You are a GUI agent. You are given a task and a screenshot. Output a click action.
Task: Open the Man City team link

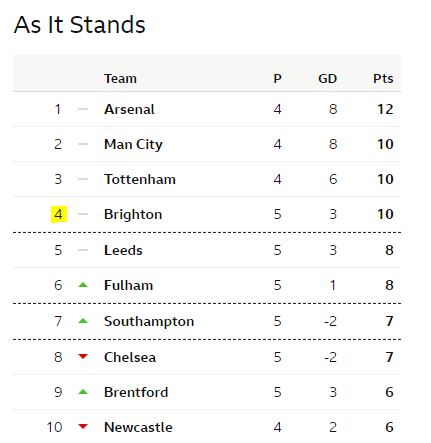pos(133,145)
